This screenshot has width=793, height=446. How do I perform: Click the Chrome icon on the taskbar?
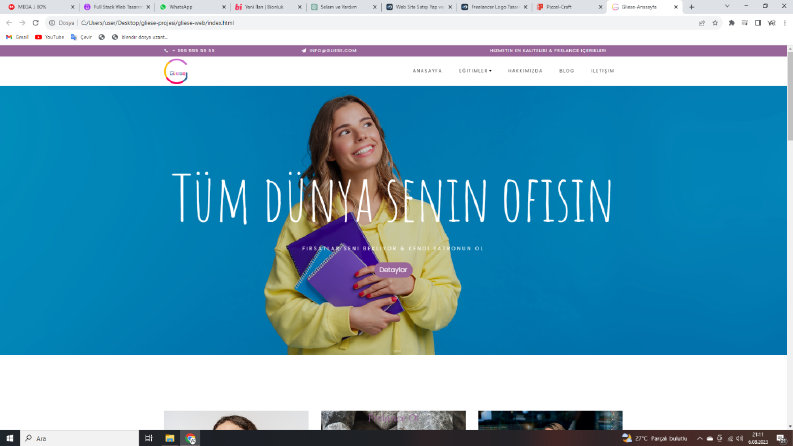pyautogui.click(x=191, y=438)
